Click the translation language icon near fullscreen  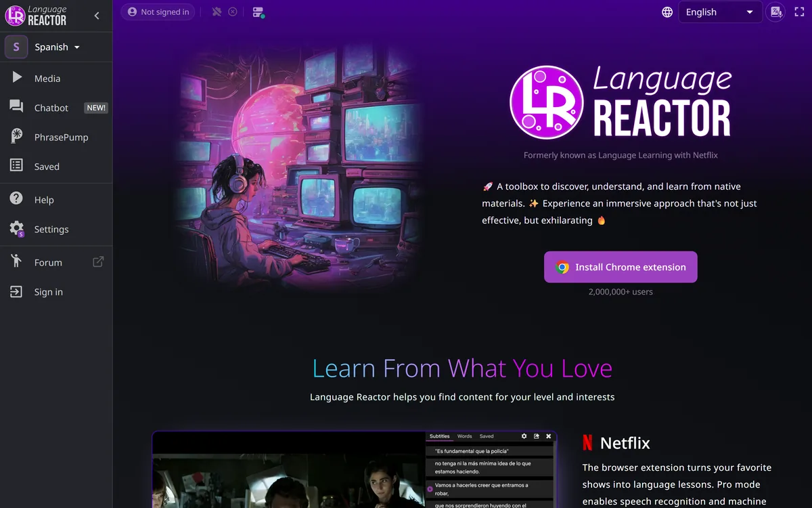(x=776, y=12)
